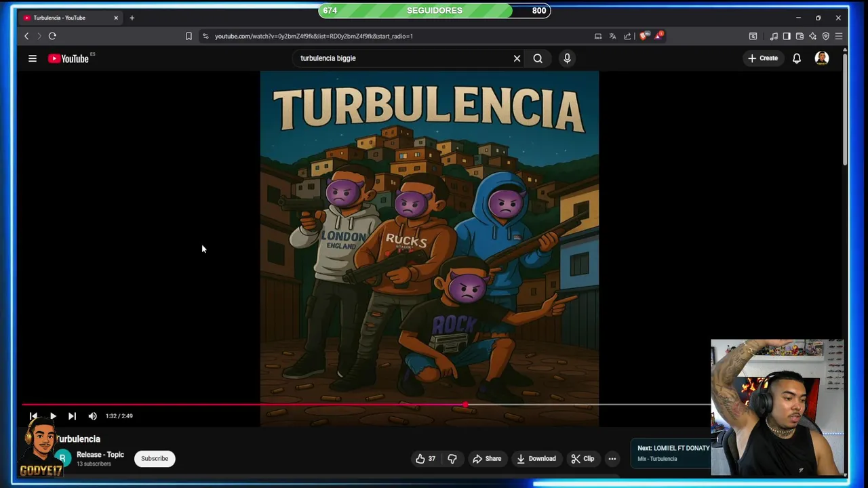Subscribe to Release - Topic
The height and width of the screenshot is (488, 868).
click(x=155, y=459)
